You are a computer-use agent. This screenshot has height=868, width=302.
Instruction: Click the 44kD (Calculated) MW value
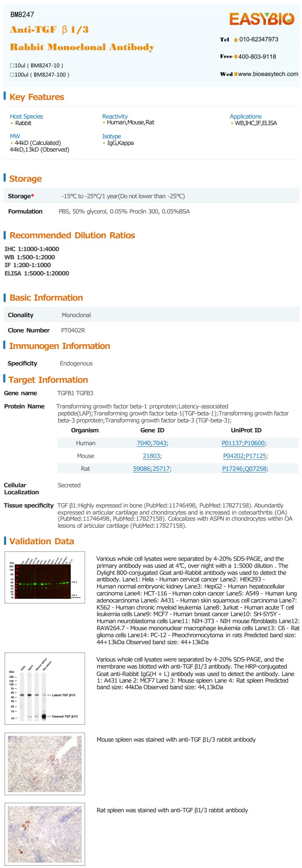coord(38,143)
